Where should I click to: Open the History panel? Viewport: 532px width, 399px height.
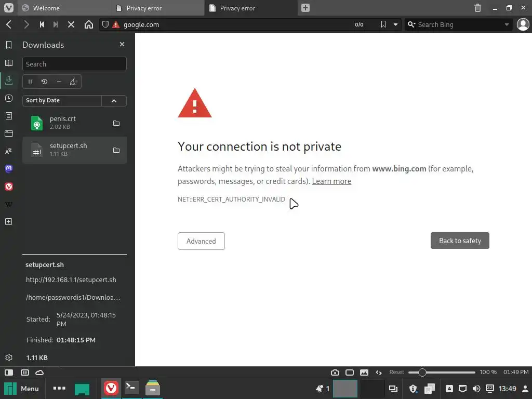tap(9, 98)
